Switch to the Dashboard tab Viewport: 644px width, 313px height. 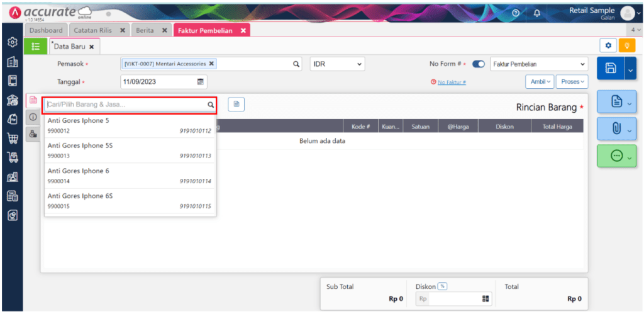[x=46, y=30]
